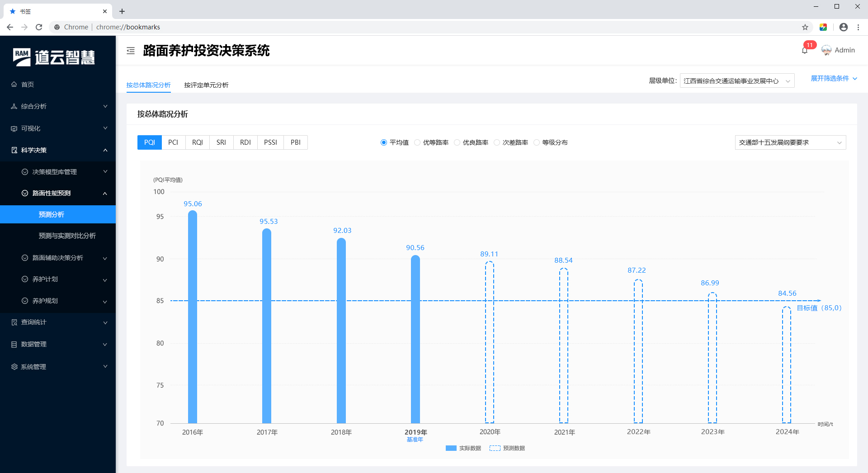The width and height of the screenshot is (868, 473).
Task: Click the notification bell icon
Action: (x=805, y=50)
